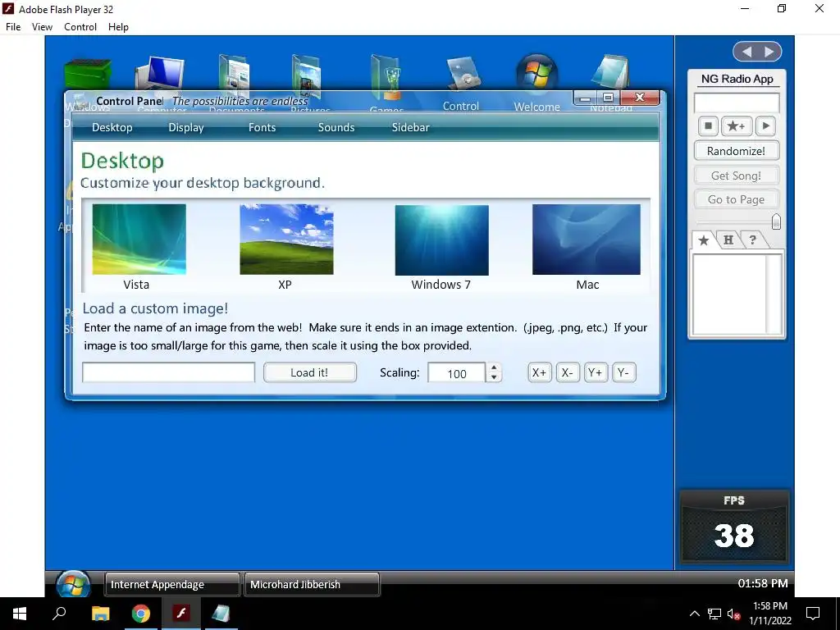The image size is (840, 630).
Task: Click the 01:58 PM clock in game taskbar
Action: coord(763,583)
